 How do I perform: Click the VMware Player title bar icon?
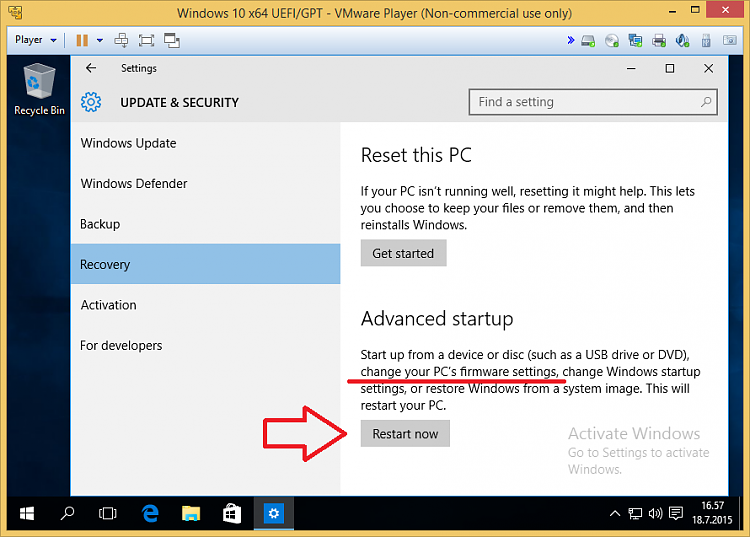pyautogui.click(x=15, y=12)
